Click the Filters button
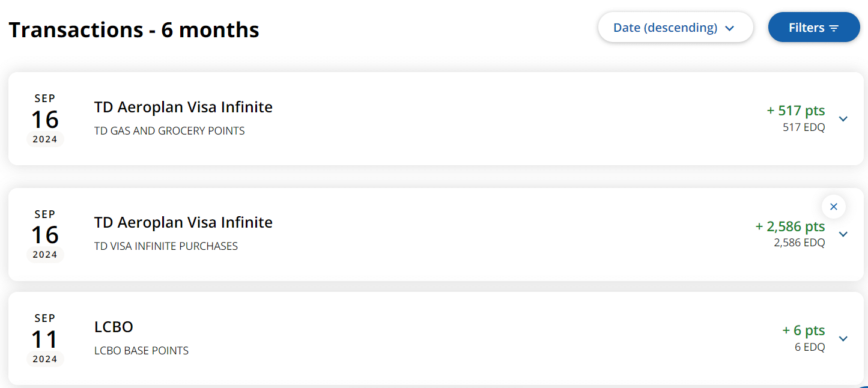The image size is (868, 388). click(x=813, y=28)
